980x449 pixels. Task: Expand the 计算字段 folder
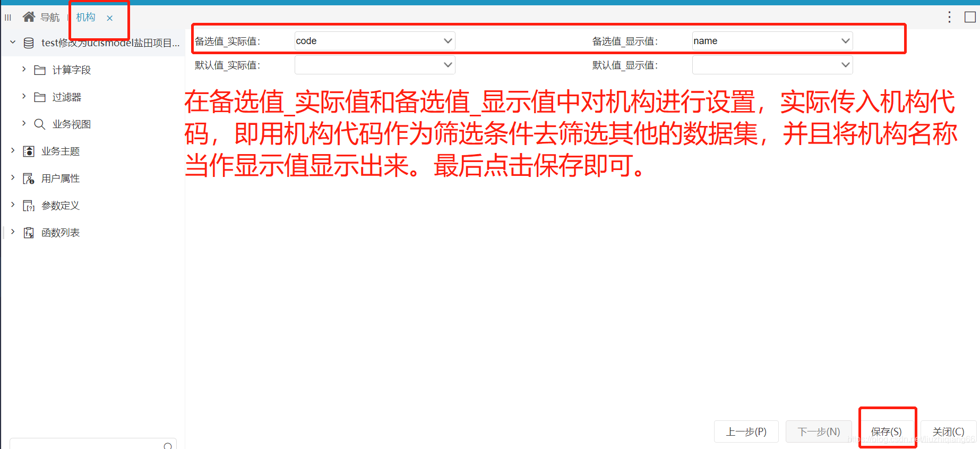[24, 69]
